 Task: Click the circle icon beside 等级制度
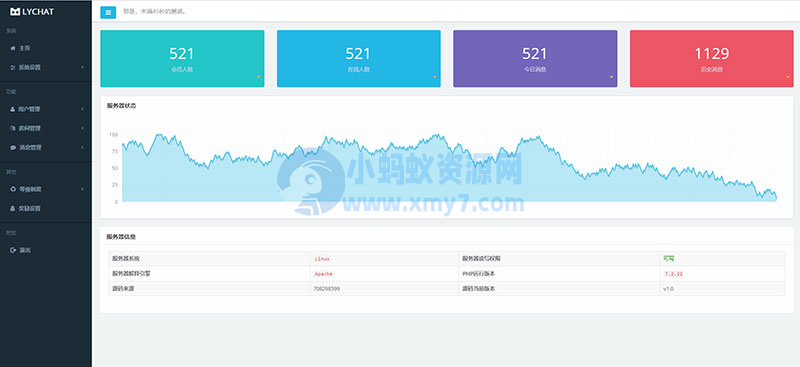13,189
